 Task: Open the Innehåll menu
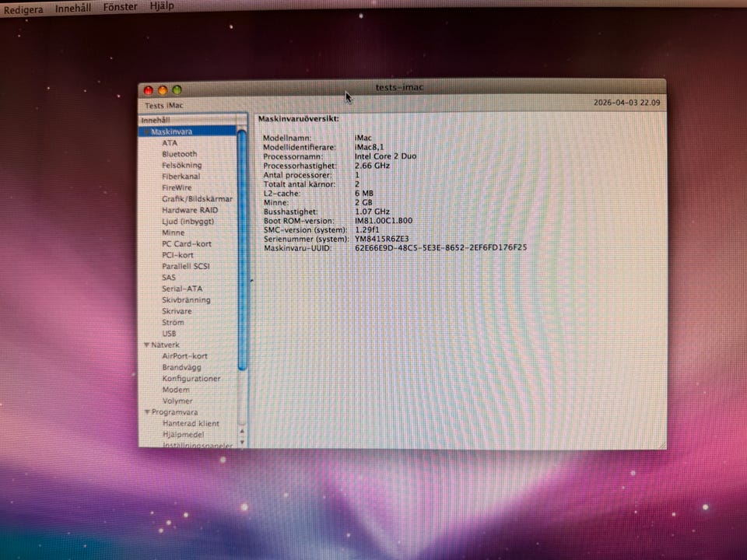pyautogui.click(x=72, y=7)
